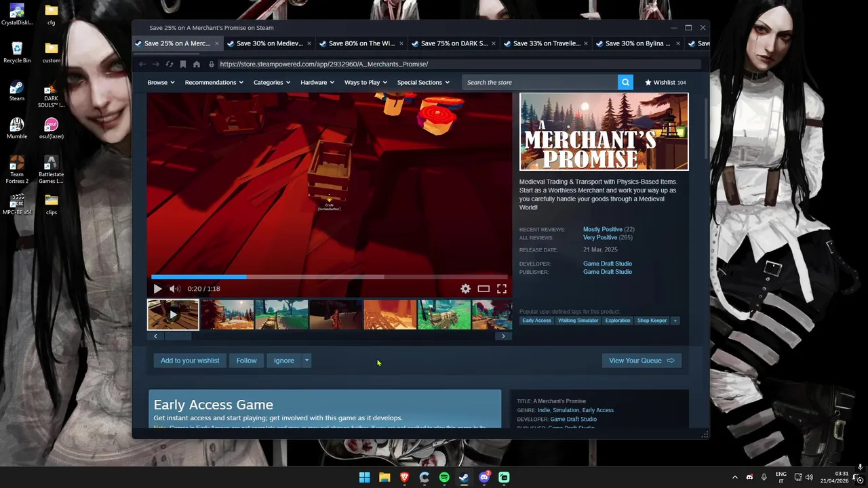Screen dimensions: 868x488
Task: Play the game trailer video
Action: pos(157,289)
